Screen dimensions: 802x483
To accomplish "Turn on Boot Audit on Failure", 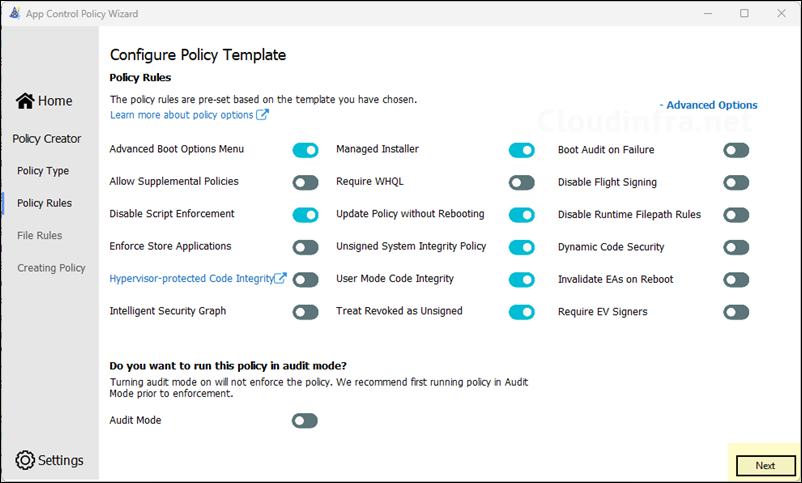I will 736,150.
